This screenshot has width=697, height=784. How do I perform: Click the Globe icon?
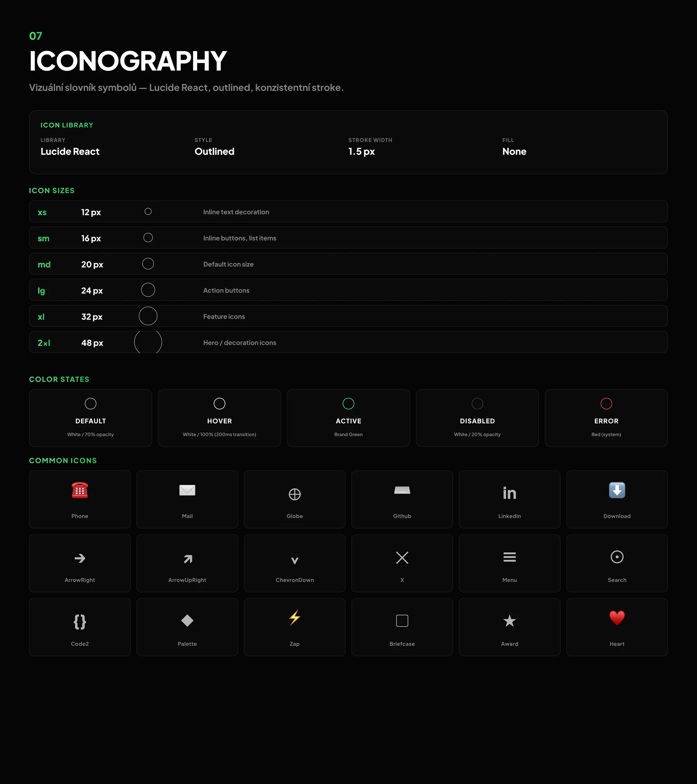click(295, 494)
